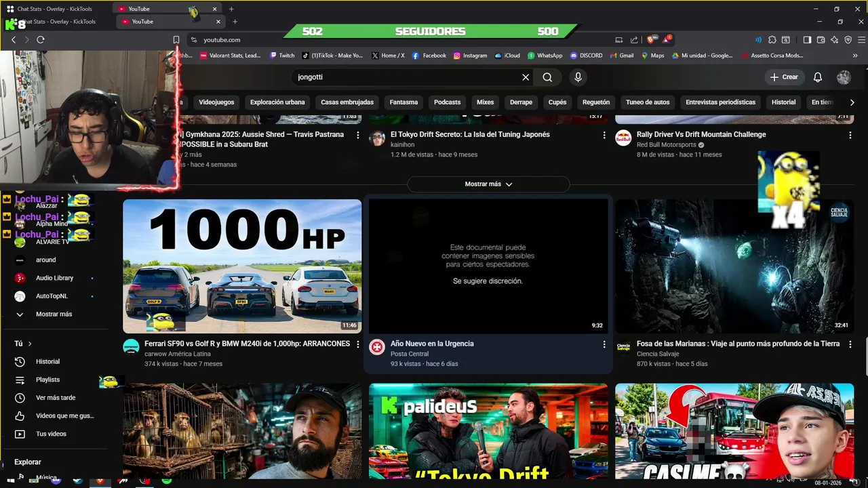This screenshot has width=868, height=488.
Task: Open Brave Rewards triangle icon
Action: pyautogui.click(x=667, y=40)
